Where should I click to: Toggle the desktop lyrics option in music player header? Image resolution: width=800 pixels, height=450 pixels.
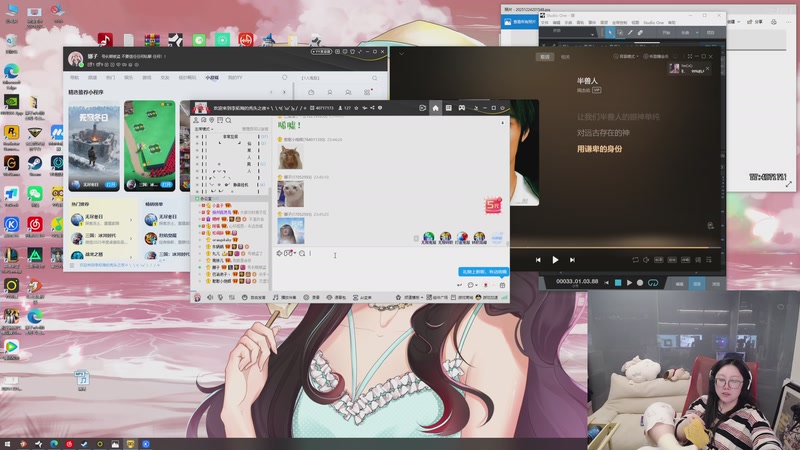tap(655, 56)
